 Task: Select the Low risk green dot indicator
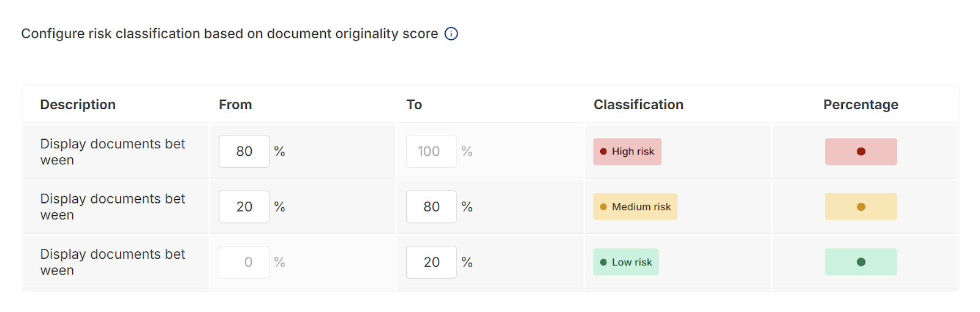tap(603, 262)
